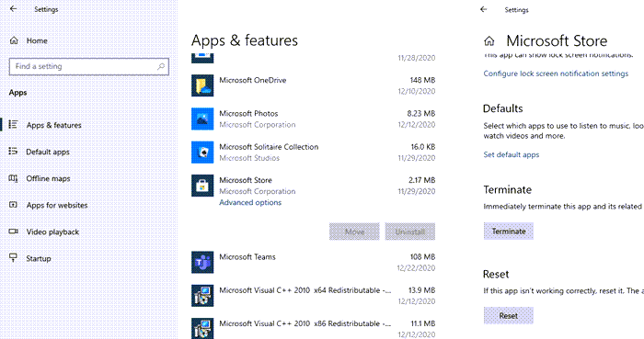Open Advanced options for Microsoft Store
644x339 pixels.
pyautogui.click(x=250, y=202)
